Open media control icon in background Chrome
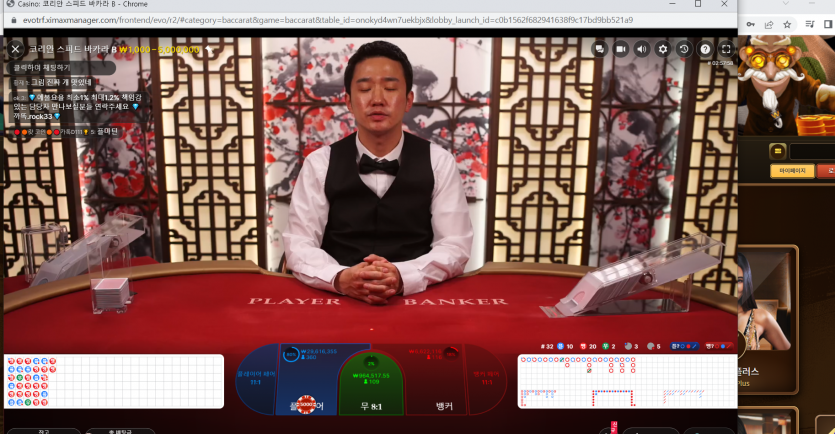 tap(810, 24)
